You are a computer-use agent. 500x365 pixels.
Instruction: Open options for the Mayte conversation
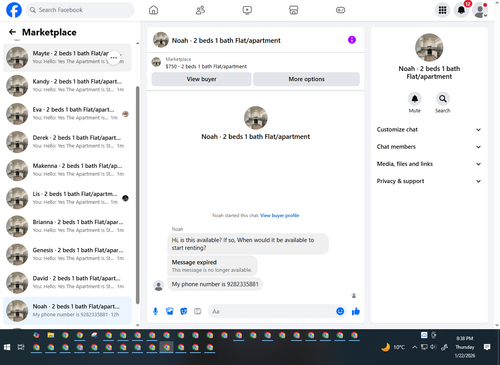pos(114,57)
